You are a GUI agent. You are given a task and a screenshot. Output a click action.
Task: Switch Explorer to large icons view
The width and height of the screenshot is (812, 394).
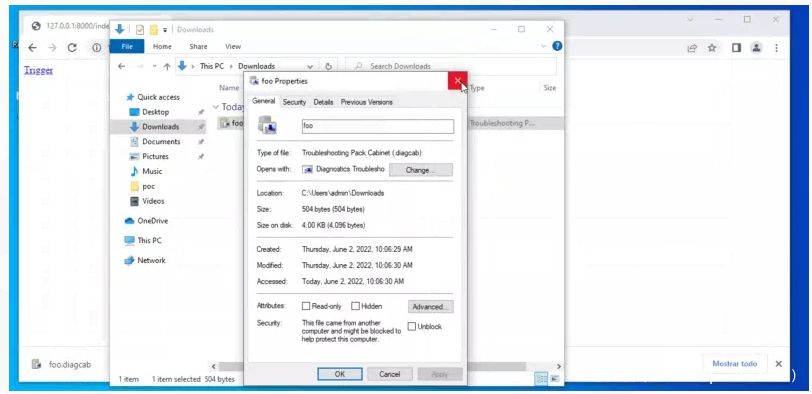(555, 379)
